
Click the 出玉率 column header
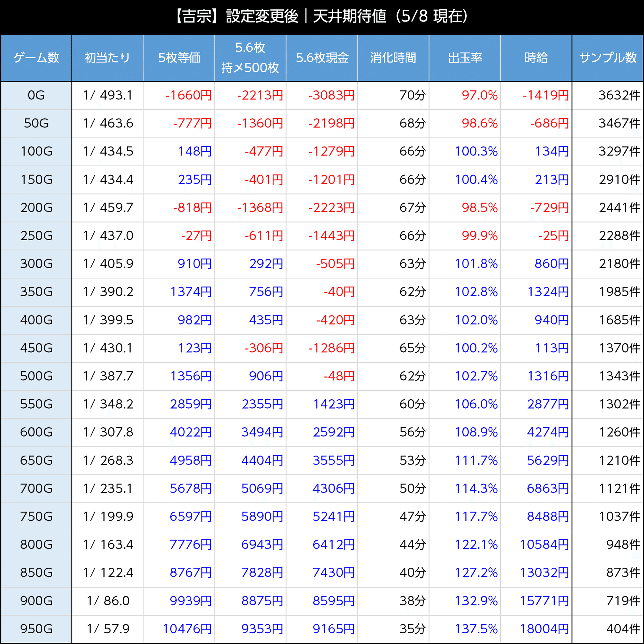click(x=465, y=58)
